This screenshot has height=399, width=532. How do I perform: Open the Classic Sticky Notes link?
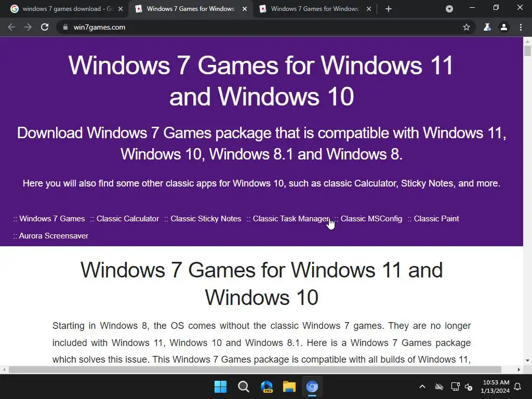pos(206,219)
